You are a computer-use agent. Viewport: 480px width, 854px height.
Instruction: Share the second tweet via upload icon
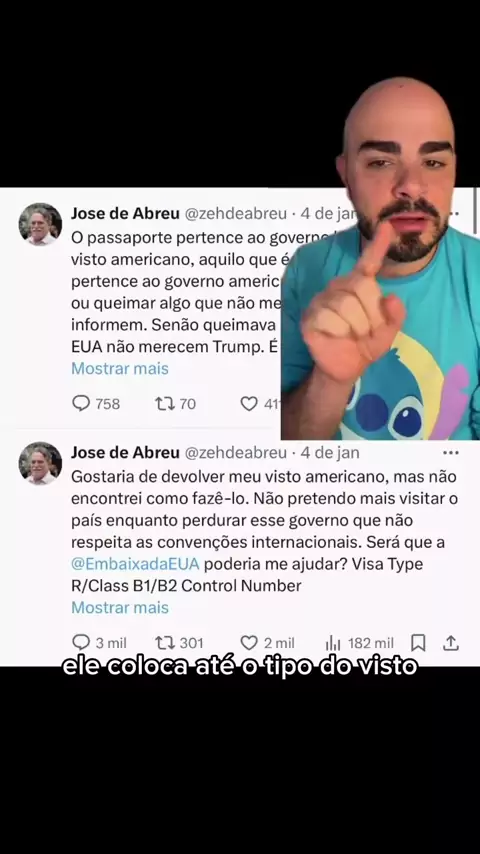pos(451,643)
